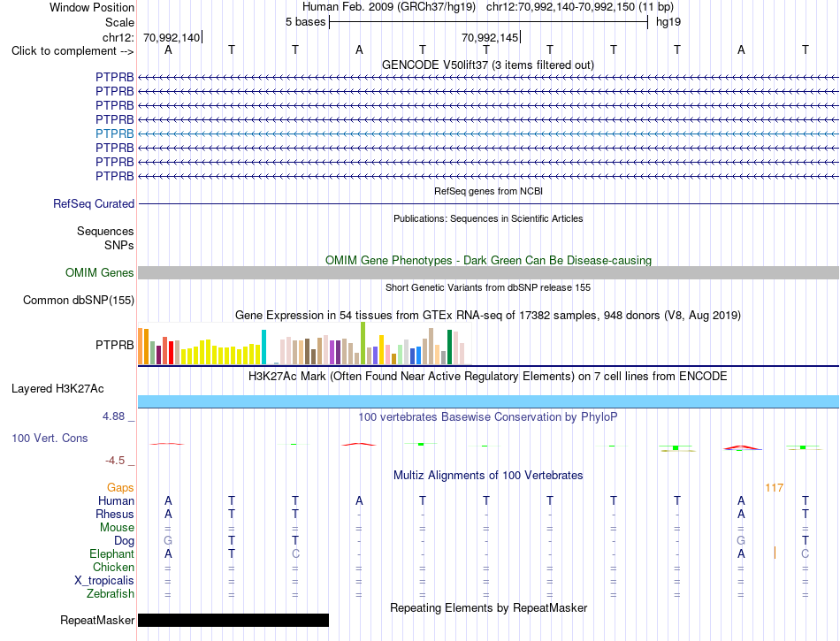Click the 100 Vert. Cons label
840x641 pixels.
click(50, 438)
